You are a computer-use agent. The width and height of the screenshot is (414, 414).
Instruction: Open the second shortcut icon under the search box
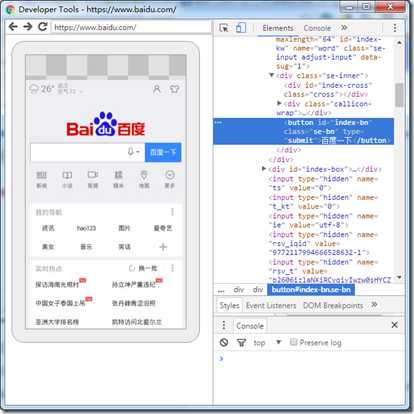[x=67, y=179]
